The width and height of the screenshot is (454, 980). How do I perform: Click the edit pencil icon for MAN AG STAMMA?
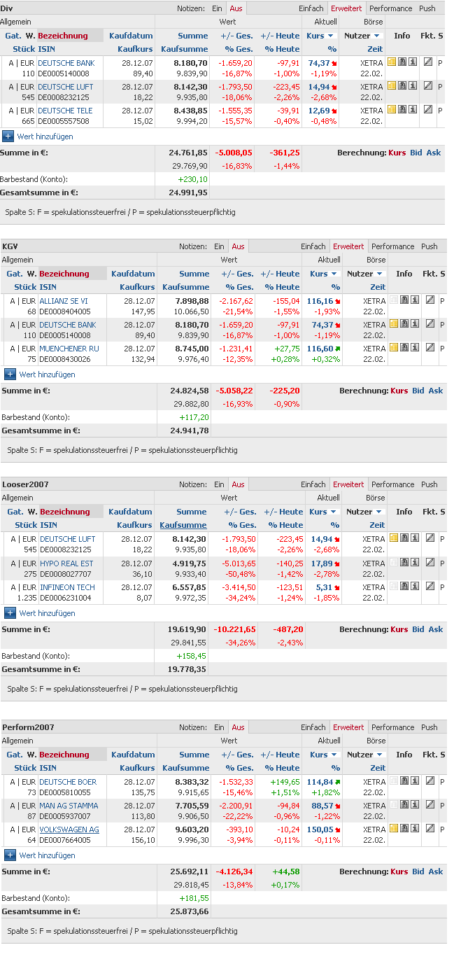[430, 804]
